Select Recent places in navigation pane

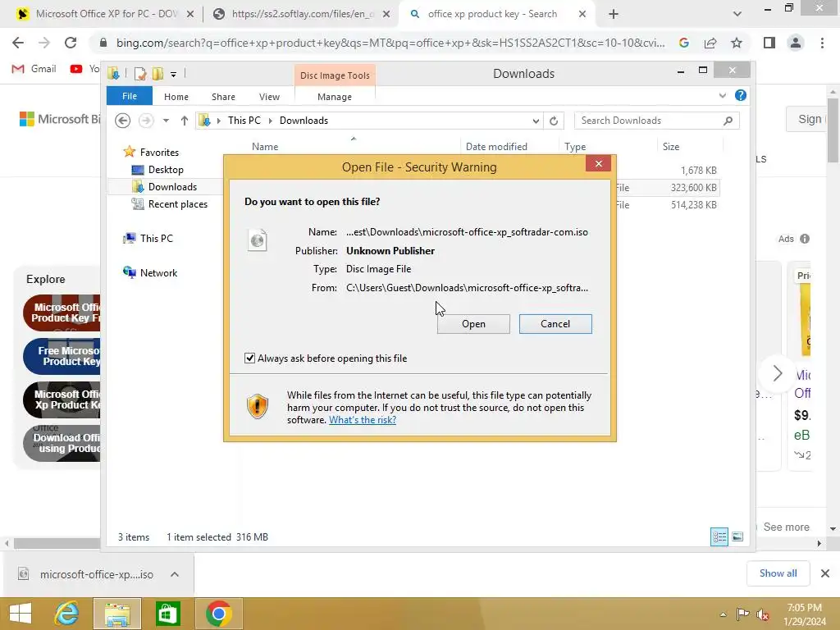click(x=177, y=204)
